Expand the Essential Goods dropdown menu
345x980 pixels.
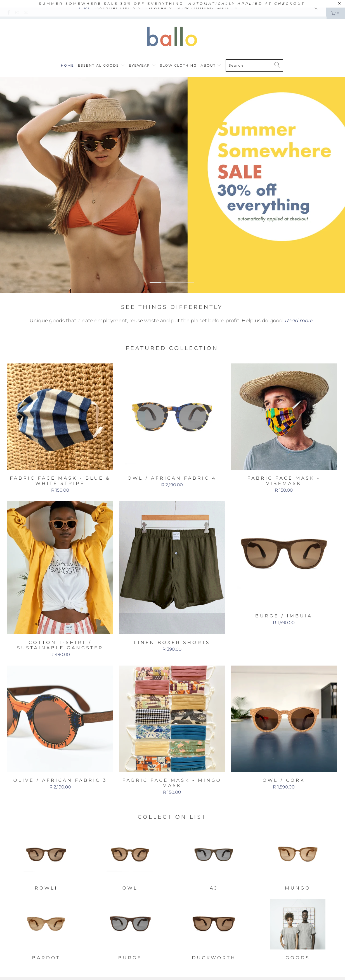click(x=101, y=66)
